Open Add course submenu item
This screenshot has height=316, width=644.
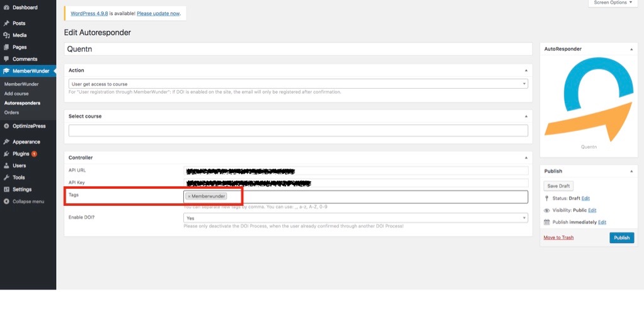pyautogui.click(x=16, y=93)
